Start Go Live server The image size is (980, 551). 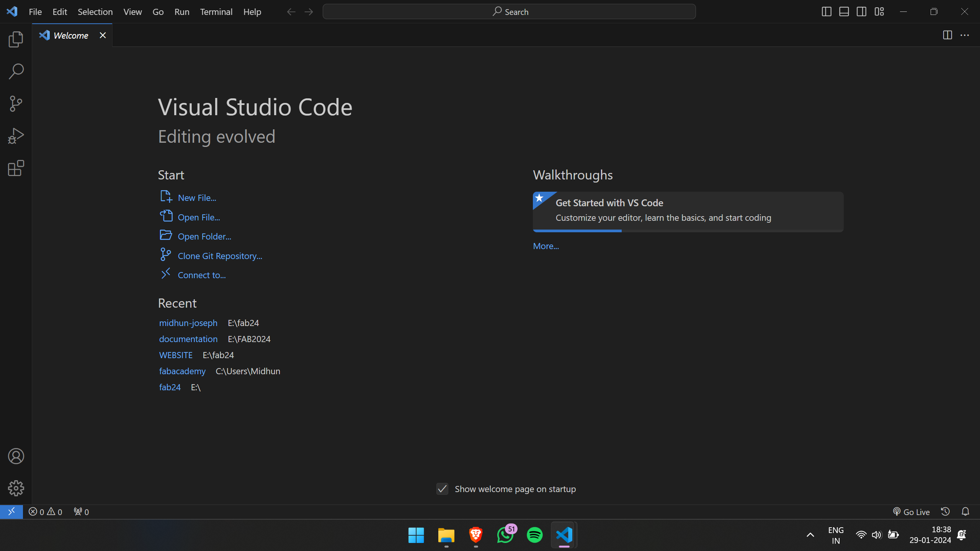[911, 512]
